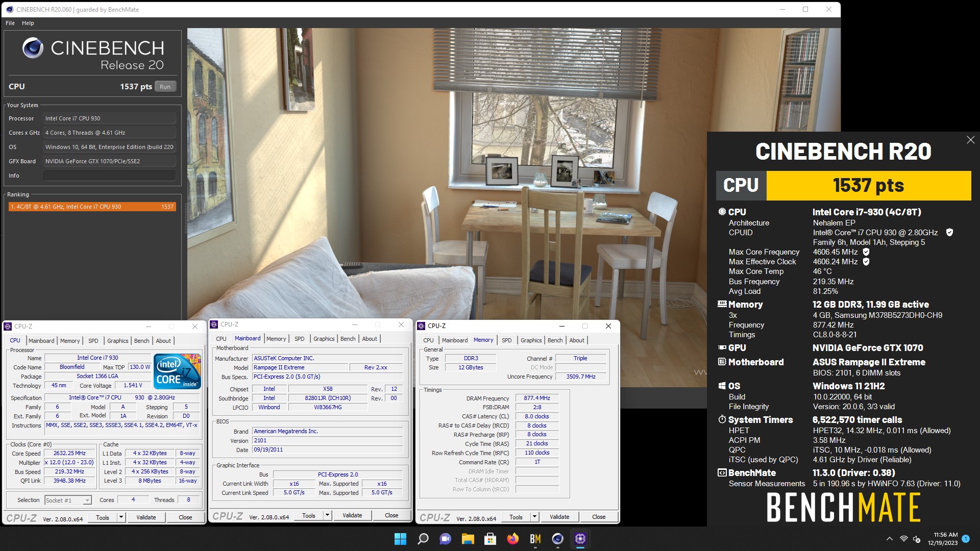Open Bench tab in right CPU-Z window
Image resolution: width=980 pixels, height=551 pixels.
coord(555,340)
